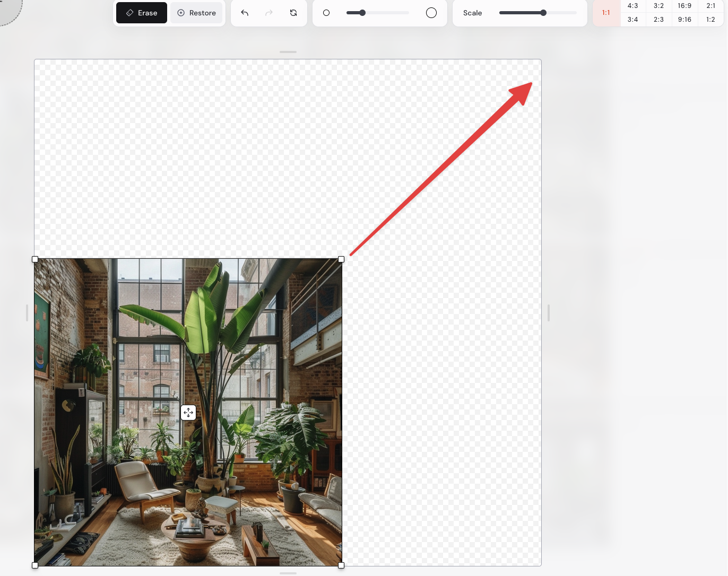Reset changes with the refresh icon

coord(293,13)
